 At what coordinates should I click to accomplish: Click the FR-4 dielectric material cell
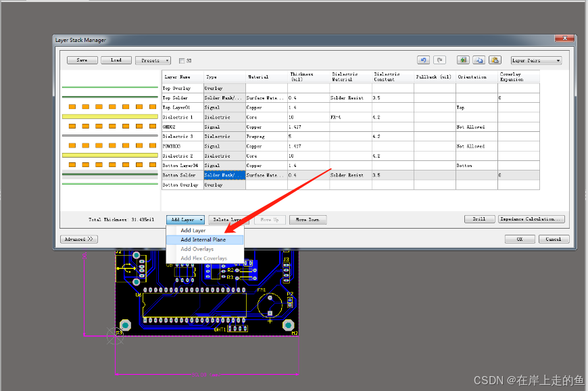pos(351,117)
